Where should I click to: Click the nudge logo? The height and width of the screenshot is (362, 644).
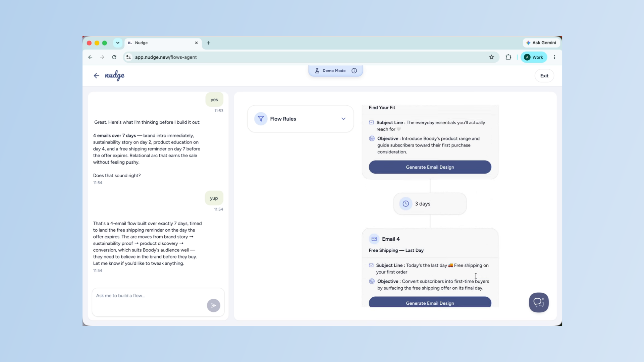pyautogui.click(x=115, y=75)
